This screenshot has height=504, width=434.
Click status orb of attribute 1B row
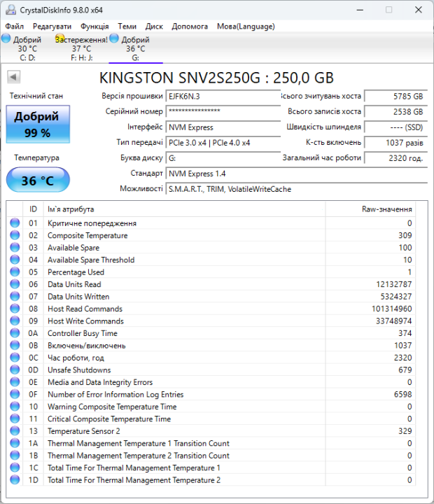click(x=15, y=455)
